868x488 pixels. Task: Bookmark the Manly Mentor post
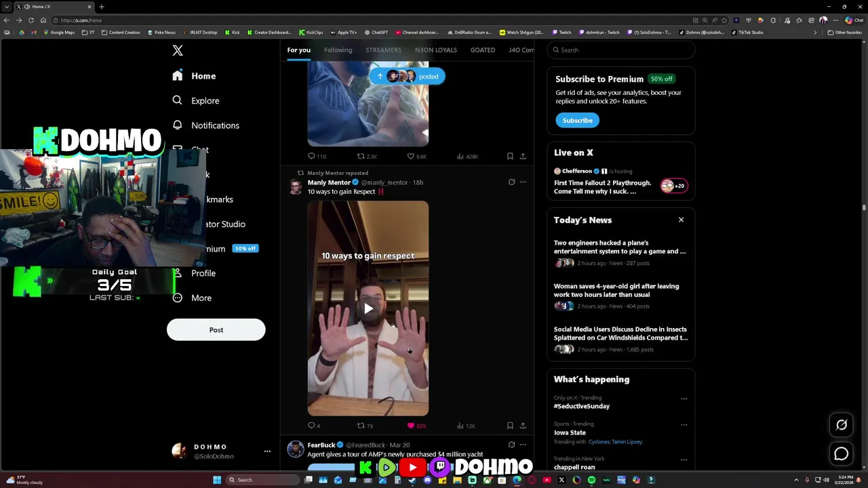pyautogui.click(x=510, y=426)
